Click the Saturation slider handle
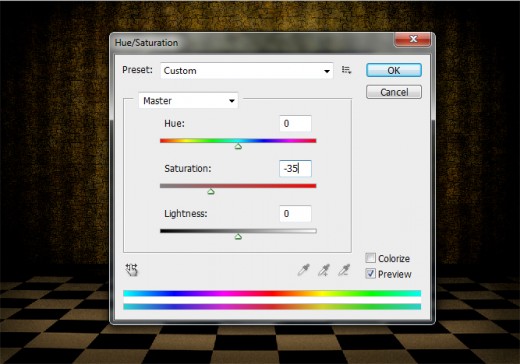Screen dimensions: 520x364 (211, 191)
